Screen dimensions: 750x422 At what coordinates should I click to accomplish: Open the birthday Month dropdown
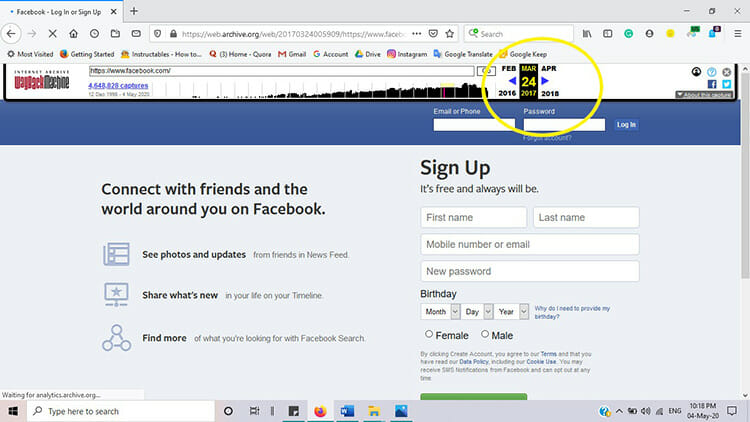pos(440,311)
